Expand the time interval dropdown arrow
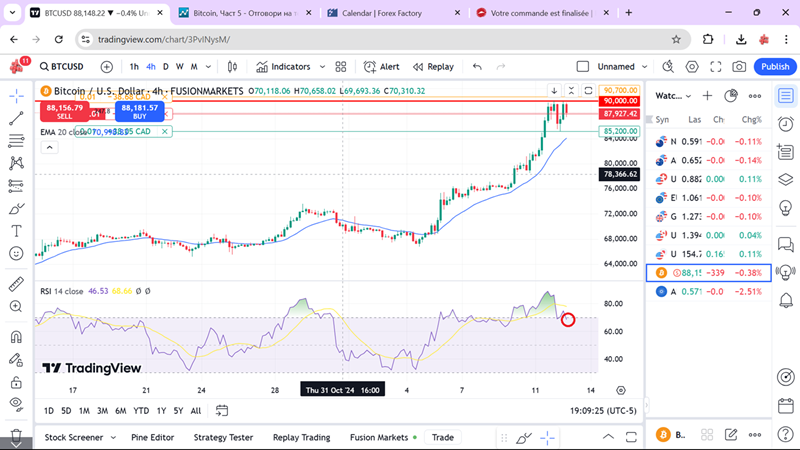This screenshot has height=450, width=800. point(208,67)
